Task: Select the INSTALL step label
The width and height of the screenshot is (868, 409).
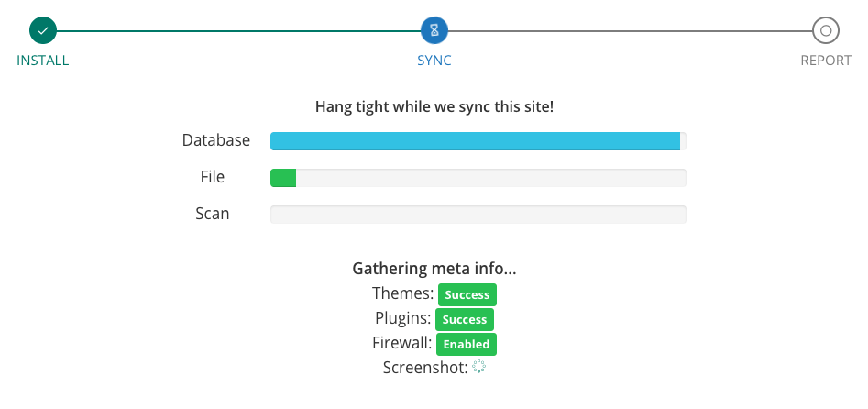Action: (x=43, y=61)
